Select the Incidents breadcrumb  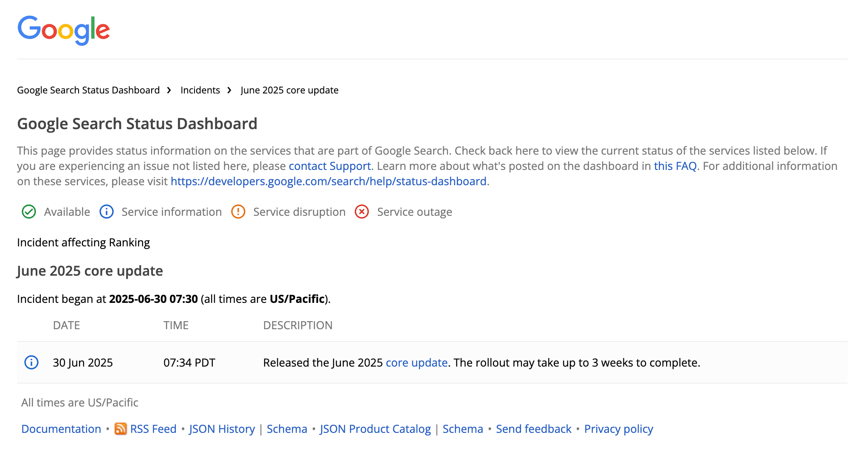point(200,90)
